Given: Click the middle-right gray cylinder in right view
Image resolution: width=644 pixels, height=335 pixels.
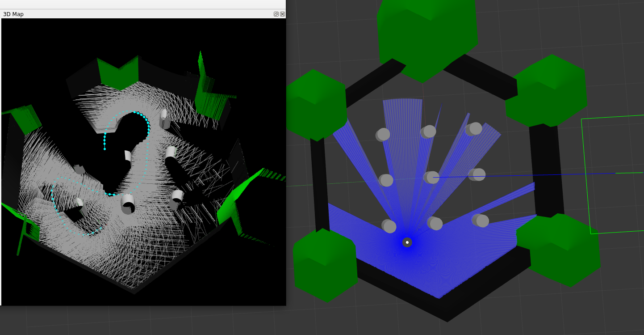Looking at the screenshot, I should [x=477, y=174].
